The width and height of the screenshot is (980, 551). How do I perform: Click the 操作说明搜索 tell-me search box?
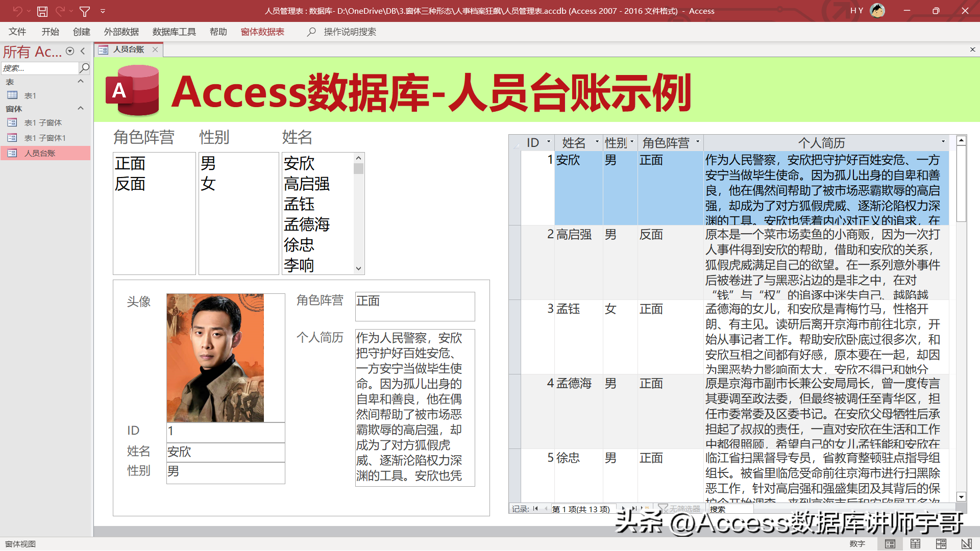coord(350,32)
